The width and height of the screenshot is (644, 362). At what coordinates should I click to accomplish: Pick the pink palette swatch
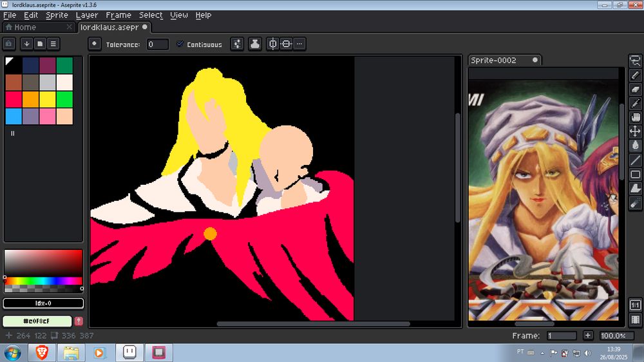pyautogui.click(x=48, y=116)
